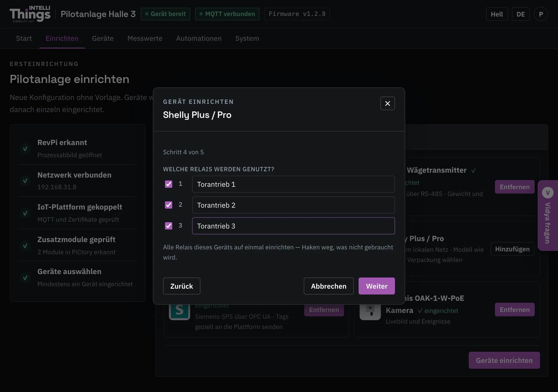Edit the Torantrieb 1 name field
This screenshot has height=392, width=558.
(293, 184)
